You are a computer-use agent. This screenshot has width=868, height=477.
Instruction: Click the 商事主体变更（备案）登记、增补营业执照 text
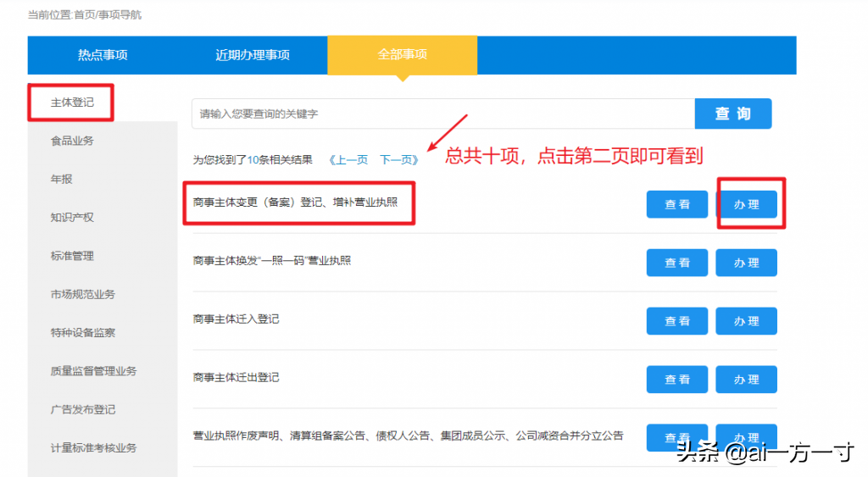[x=295, y=202]
